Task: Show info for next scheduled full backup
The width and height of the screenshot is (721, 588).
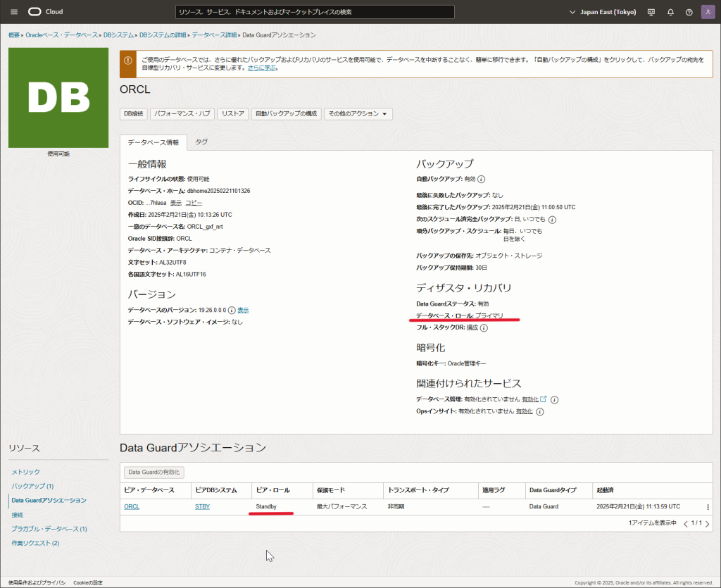Action: (x=552, y=220)
